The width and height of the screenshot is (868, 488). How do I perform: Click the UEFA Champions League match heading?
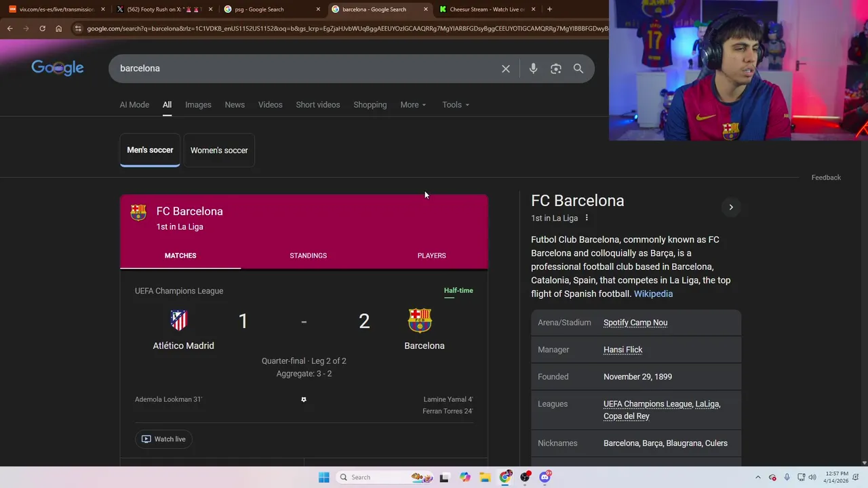(x=179, y=291)
